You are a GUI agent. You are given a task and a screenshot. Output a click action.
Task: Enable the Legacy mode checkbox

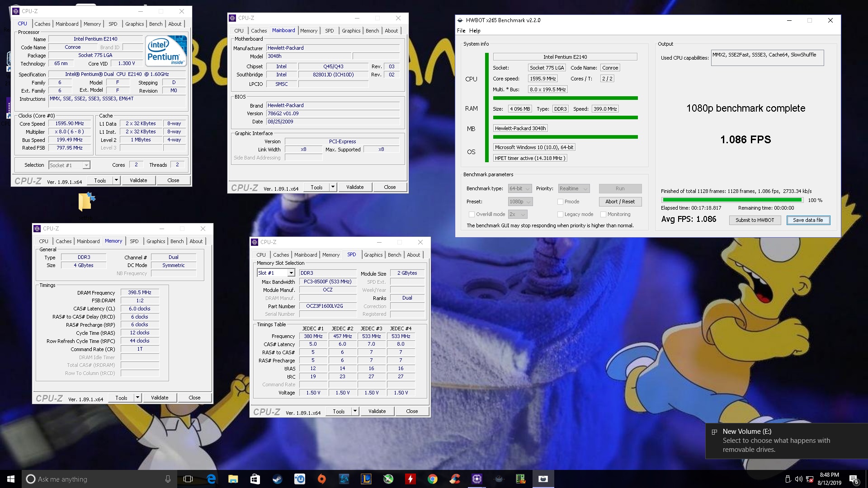560,214
